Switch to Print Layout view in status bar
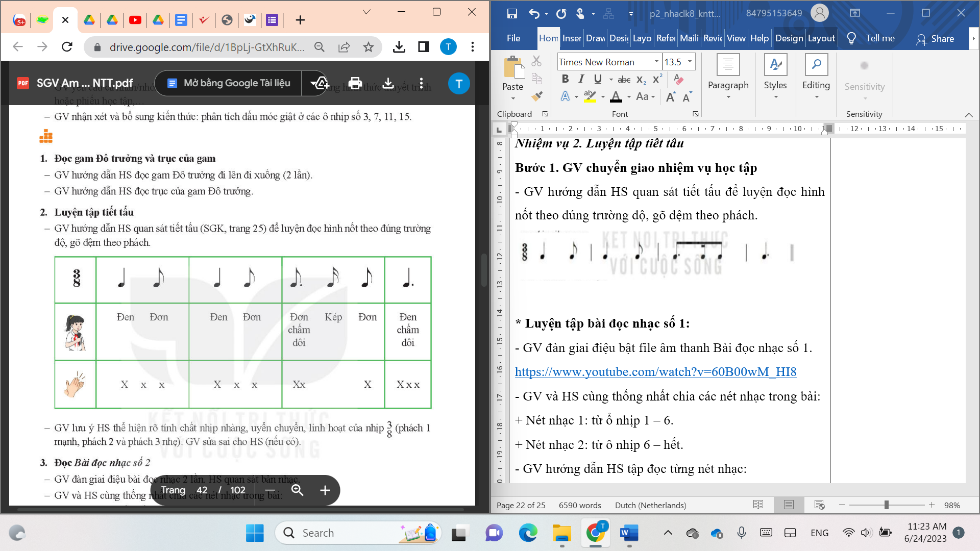 coord(789,505)
